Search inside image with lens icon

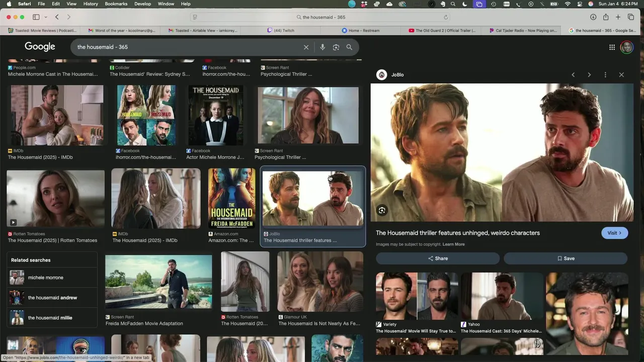(382, 211)
